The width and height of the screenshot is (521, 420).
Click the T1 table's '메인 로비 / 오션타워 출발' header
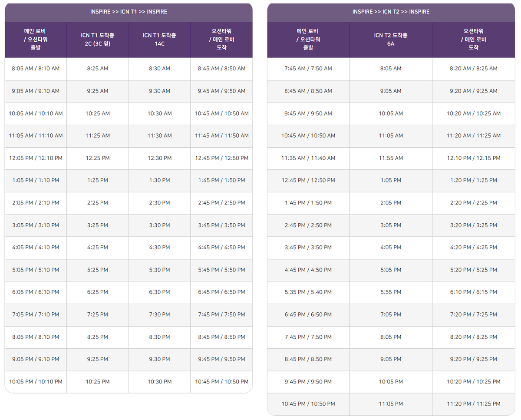[36, 39]
